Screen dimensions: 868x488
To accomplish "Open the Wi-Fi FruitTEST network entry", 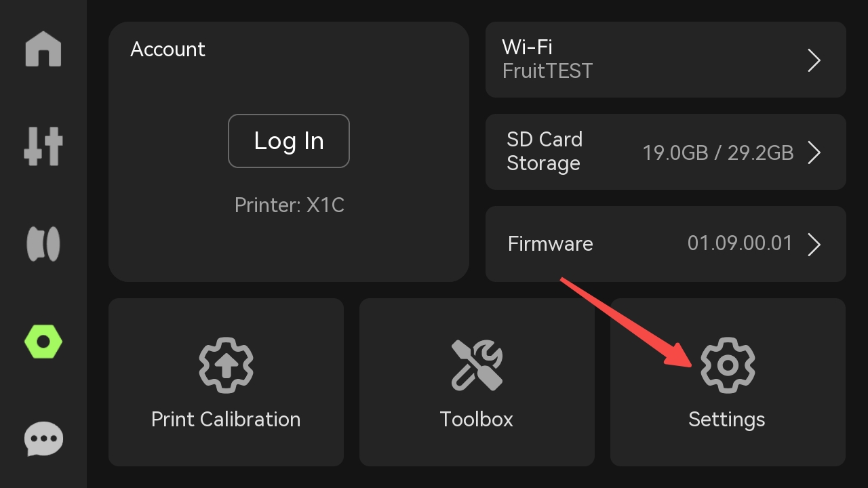I will [666, 60].
